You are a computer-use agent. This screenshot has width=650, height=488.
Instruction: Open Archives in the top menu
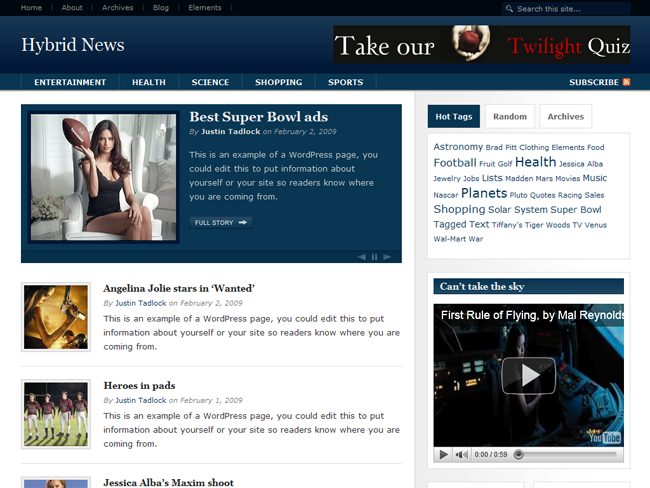coord(118,7)
